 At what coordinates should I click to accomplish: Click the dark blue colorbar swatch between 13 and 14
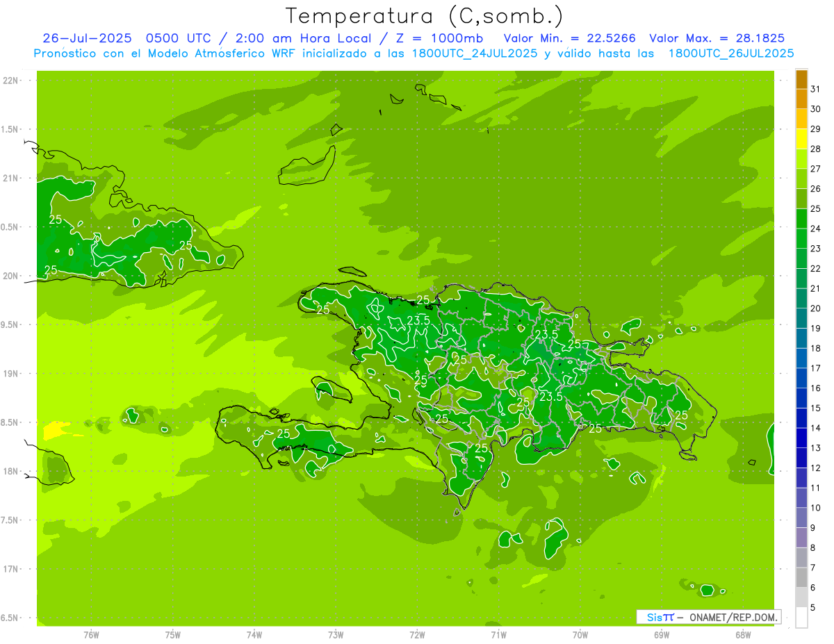[x=801, y=438]
